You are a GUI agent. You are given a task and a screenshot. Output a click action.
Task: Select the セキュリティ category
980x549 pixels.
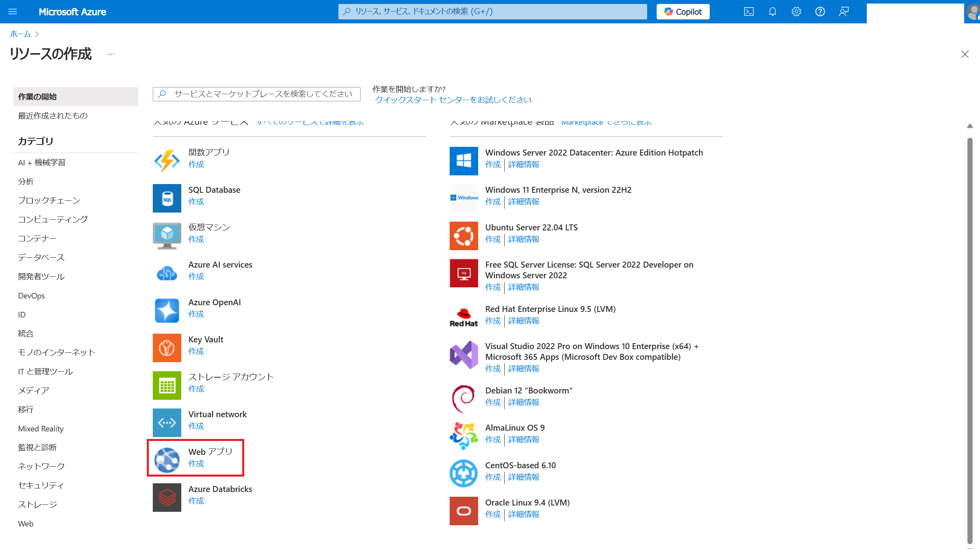tap(41, 485)
